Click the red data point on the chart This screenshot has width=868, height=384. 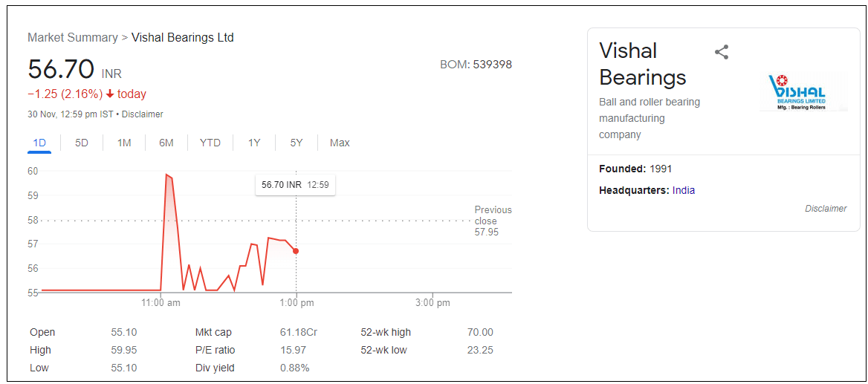click(x=296, y=251)
